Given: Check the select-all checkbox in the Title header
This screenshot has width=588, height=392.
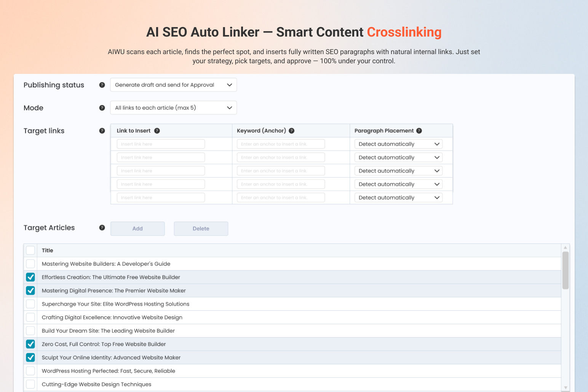Looking at the screenshot, I should click(x=30, y=250).
